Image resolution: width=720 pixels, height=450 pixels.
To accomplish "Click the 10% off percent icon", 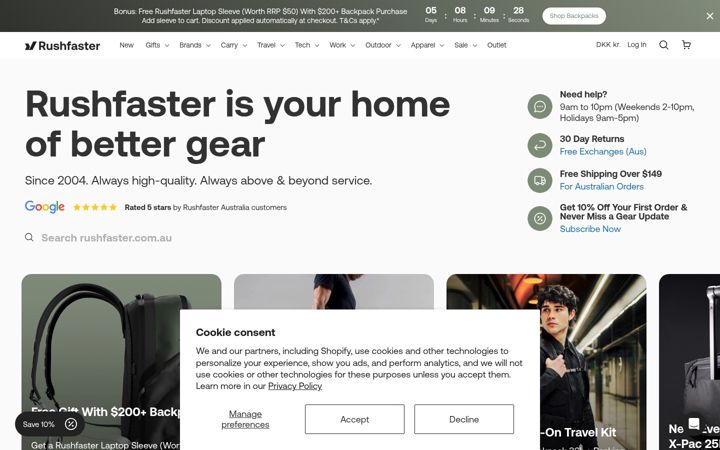I will tap(540, 219).
